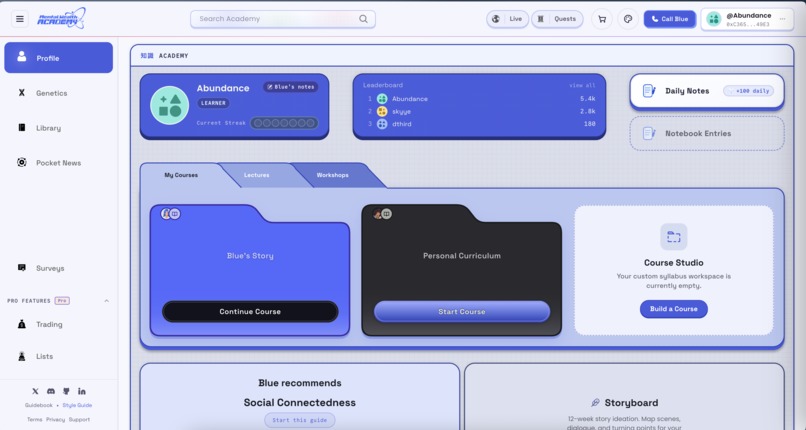
Task: Open the Guidebook link
Action: [x=39, y=405]
